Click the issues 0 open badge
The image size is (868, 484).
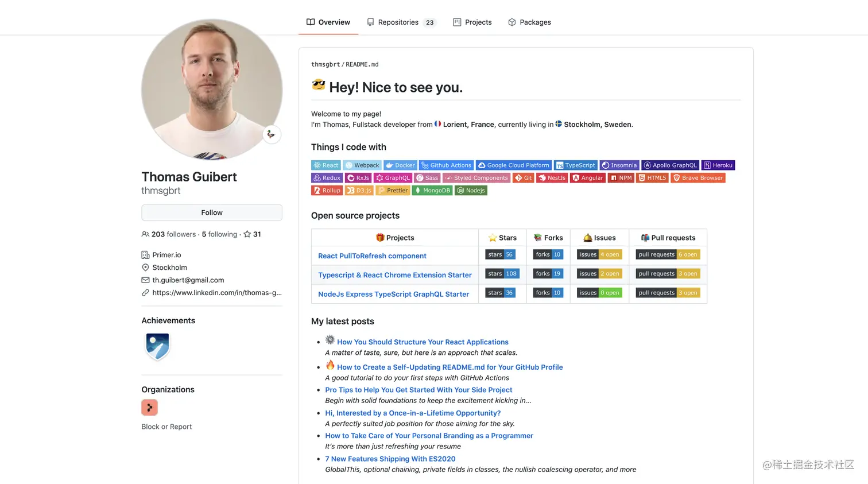click(x=599, y=293)
